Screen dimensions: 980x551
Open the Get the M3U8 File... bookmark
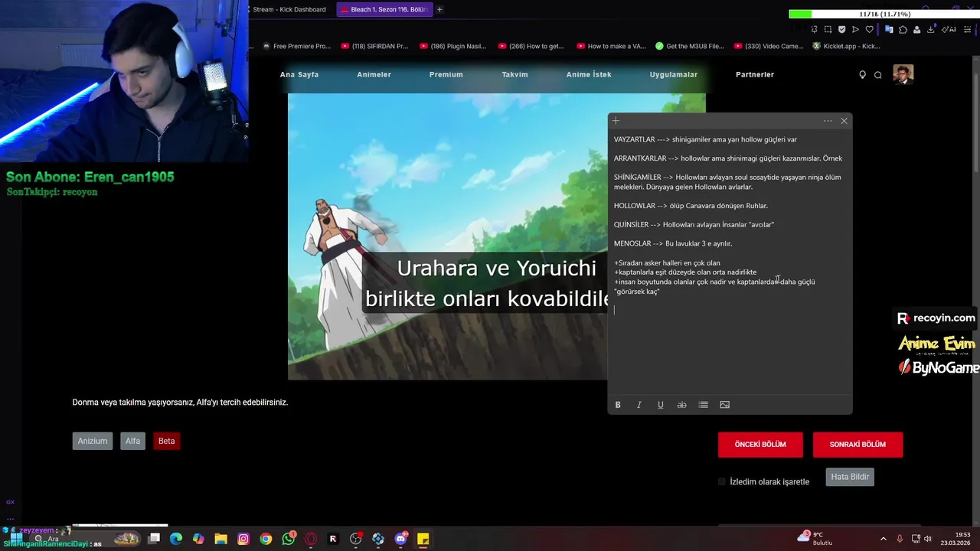(689, 46)
